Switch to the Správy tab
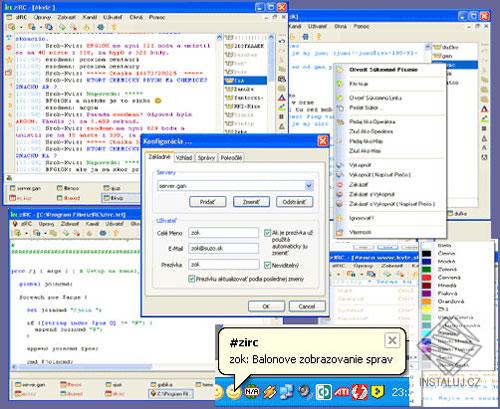Screen dimensions: 500x409 click(206, 158)
